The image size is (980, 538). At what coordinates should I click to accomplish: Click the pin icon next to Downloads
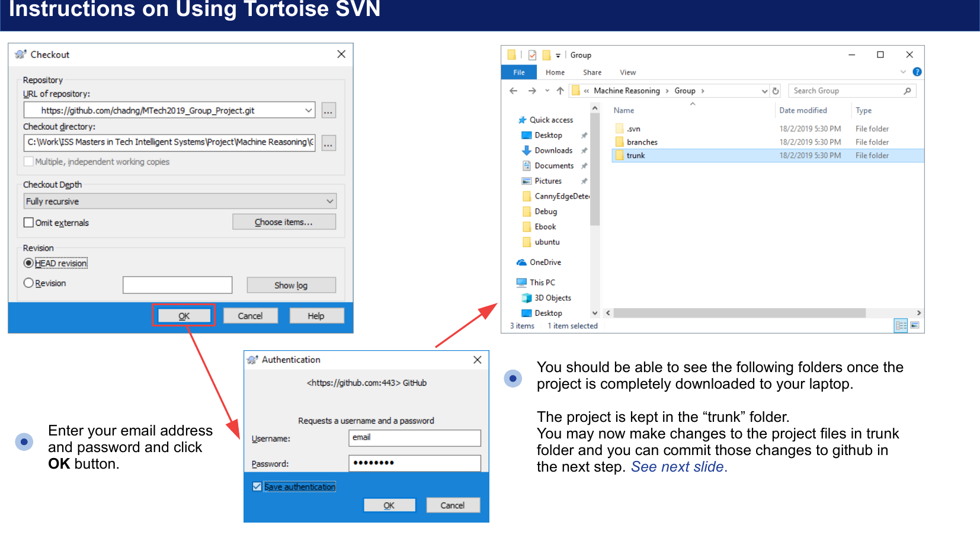(584, 150)
